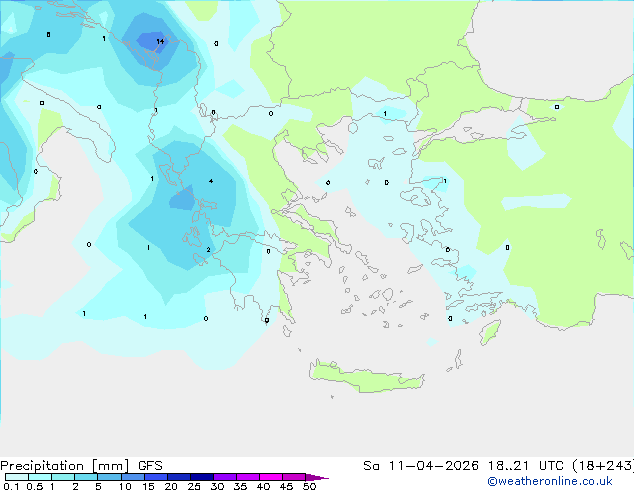Pick the 10–15 mm blue legend swatch
Image resolution: width=634 pixels, height=490 pixels.
[132, 477]
